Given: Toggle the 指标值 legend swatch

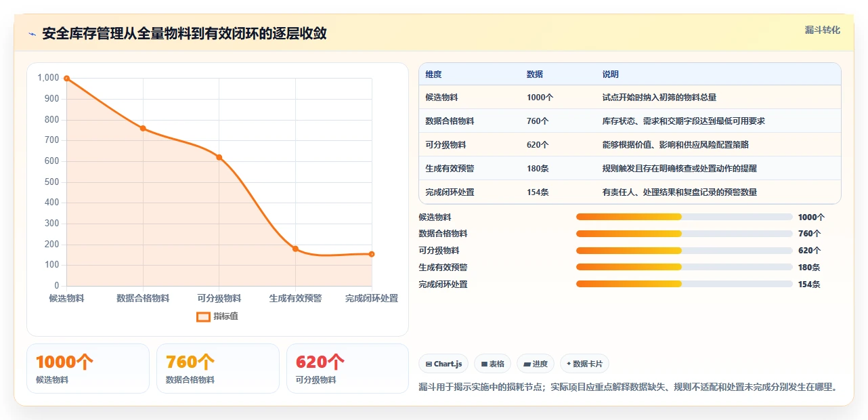Looking at the screenshot, I should (203, 316).
